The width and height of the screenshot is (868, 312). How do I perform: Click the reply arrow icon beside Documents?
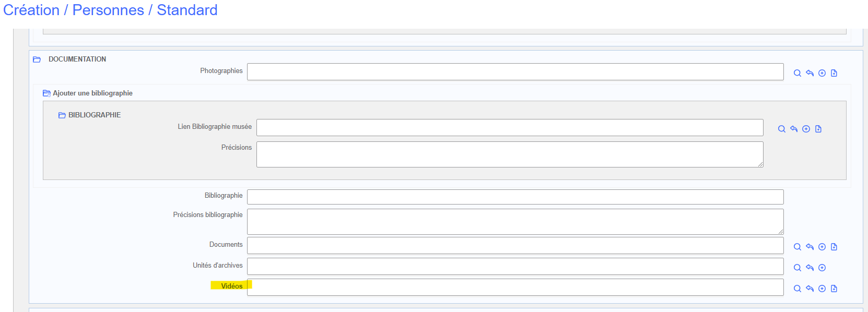coord(810,247)
